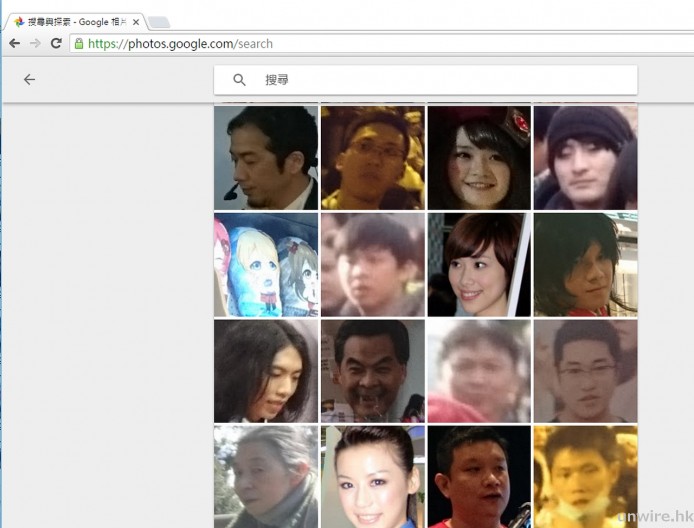Go back using Google Photos left arrow
Screen dimensions: 694x528
[x=29, y=80]
